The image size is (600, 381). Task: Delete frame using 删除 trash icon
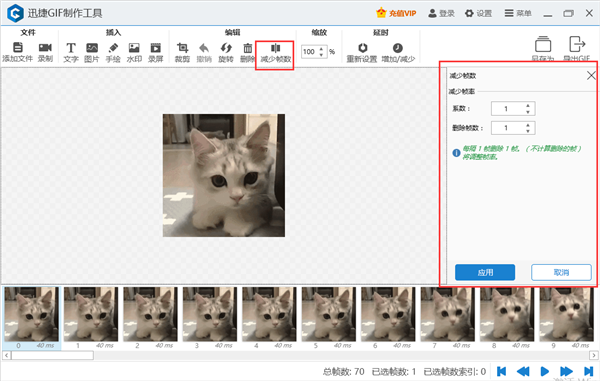click(248, 48)
